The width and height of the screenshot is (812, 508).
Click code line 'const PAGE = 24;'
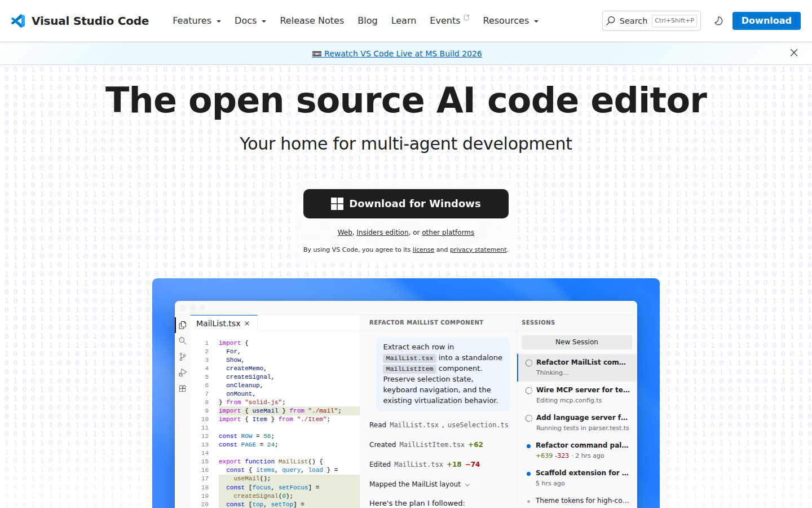tap(248, 445)
